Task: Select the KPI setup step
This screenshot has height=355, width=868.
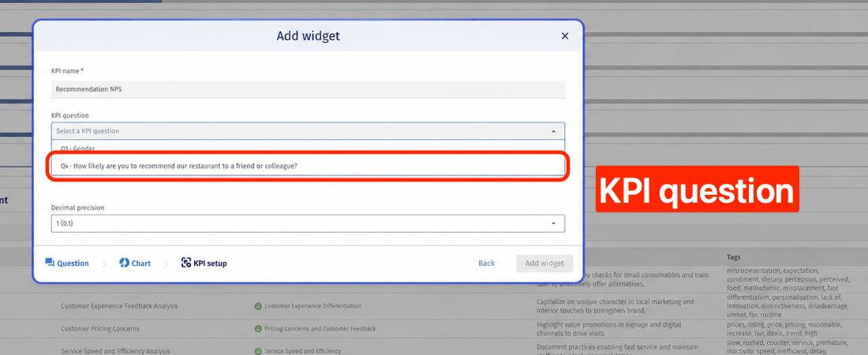Action: pos(204,263)
